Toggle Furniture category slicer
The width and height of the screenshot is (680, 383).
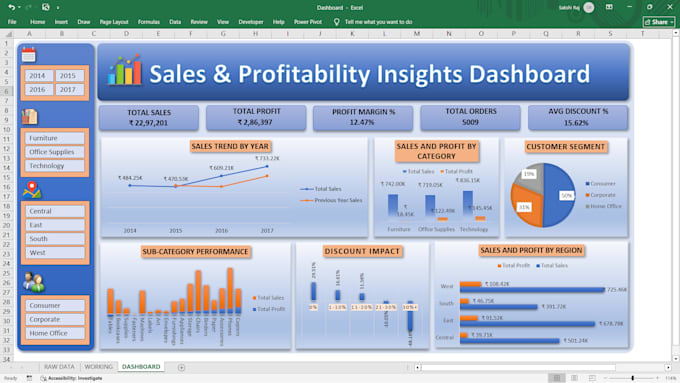55,138
